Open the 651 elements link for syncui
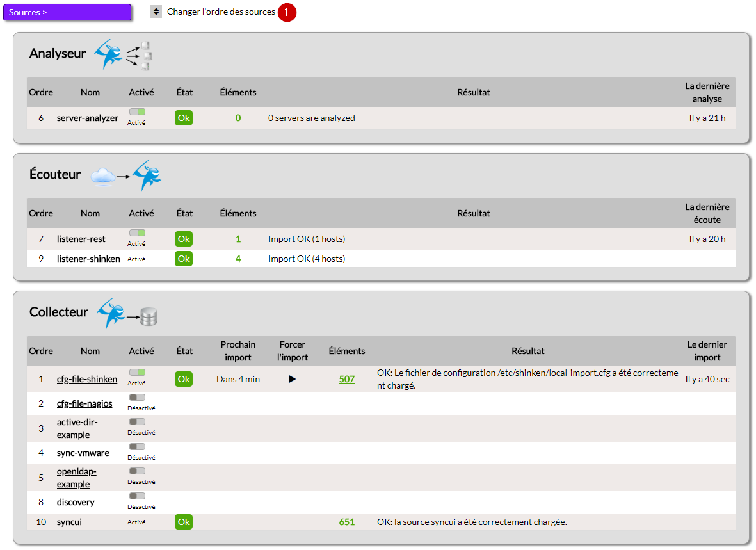This screenshot has width=756, height=550. click(x=347, y=522)
